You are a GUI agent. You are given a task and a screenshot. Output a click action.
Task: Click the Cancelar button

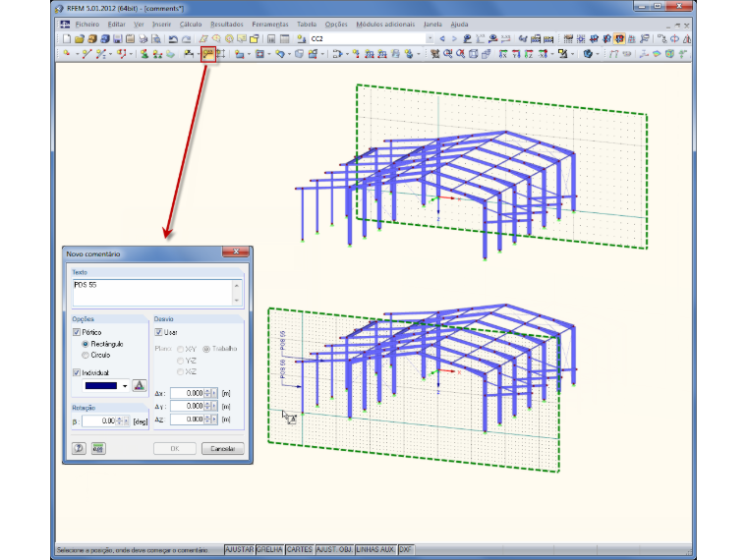222,449
